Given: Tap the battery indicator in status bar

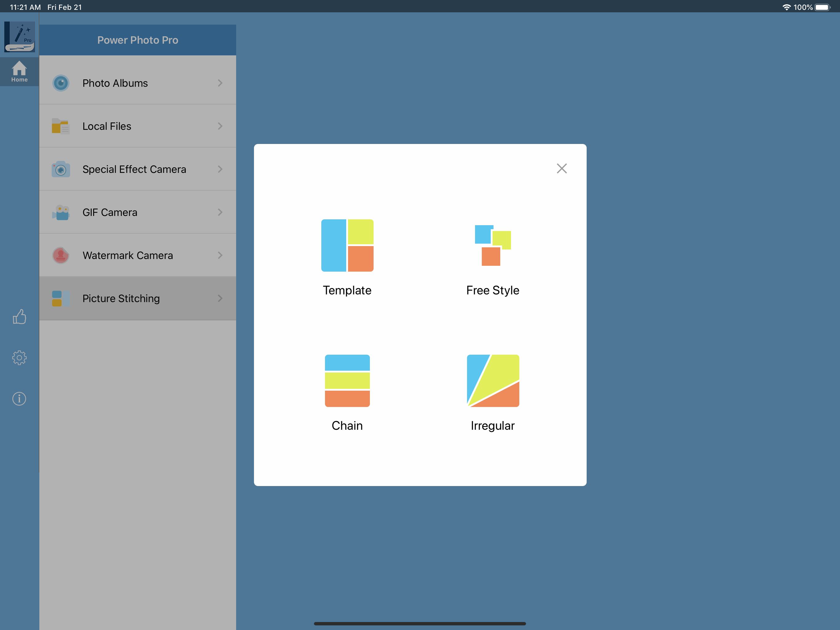Looking at the screenshot, I should tap(822, 7).
